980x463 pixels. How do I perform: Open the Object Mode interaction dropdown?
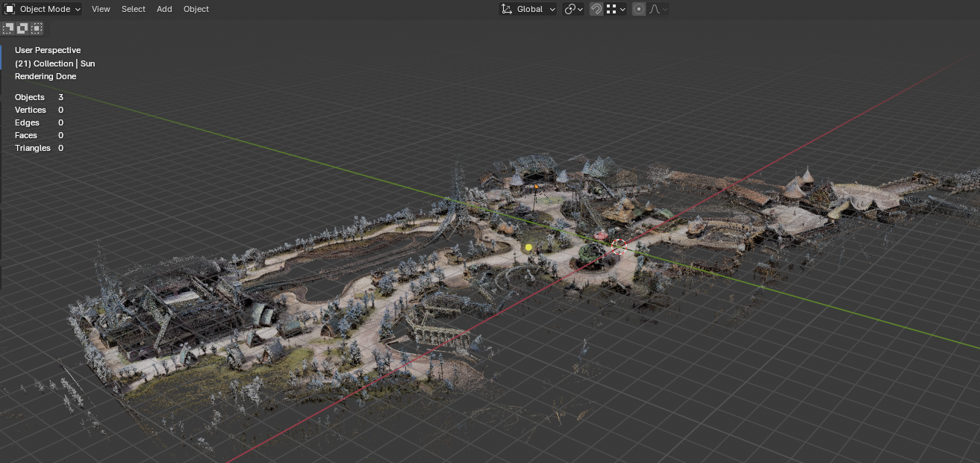click(x=43, y=9)
